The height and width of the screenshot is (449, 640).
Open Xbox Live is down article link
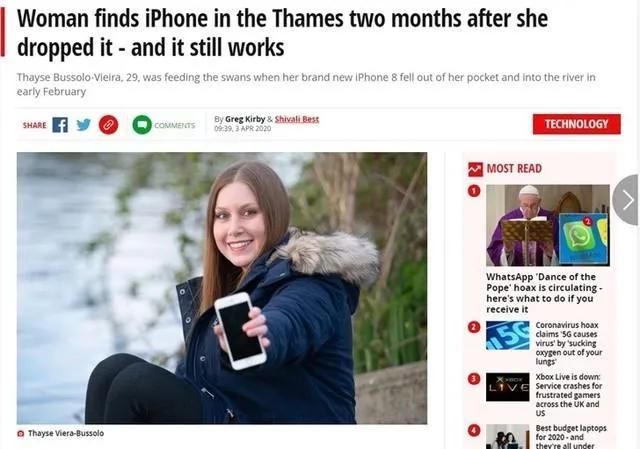coord(568,395)
